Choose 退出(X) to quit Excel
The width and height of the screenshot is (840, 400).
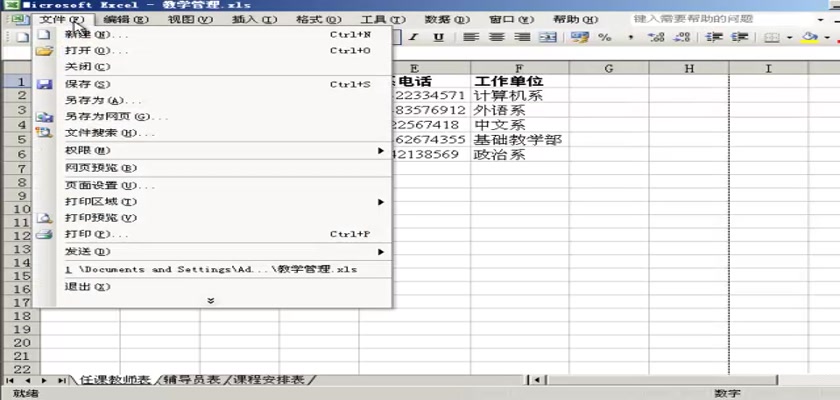point(213,287)
